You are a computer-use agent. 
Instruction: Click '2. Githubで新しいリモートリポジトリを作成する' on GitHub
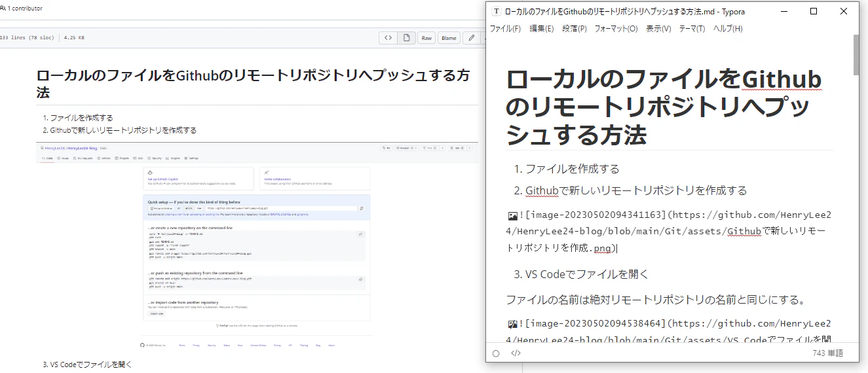[x=119, y=130]
